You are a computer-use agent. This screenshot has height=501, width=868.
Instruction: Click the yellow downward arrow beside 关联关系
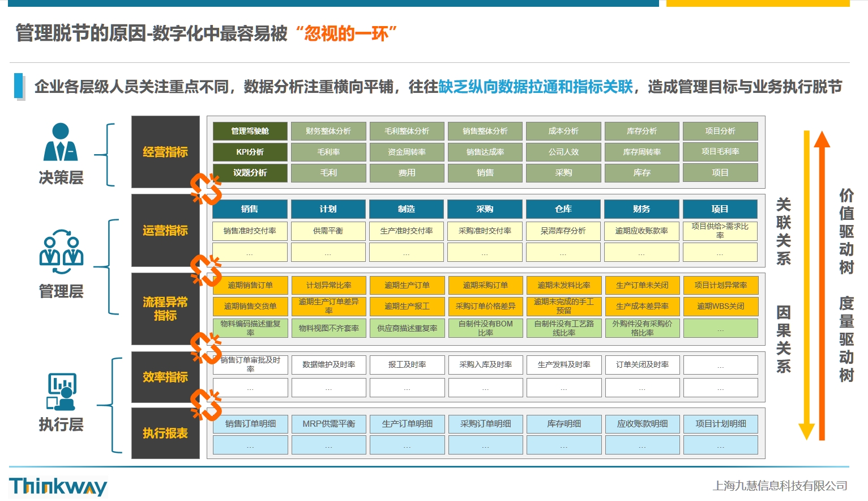coord(806,286)
